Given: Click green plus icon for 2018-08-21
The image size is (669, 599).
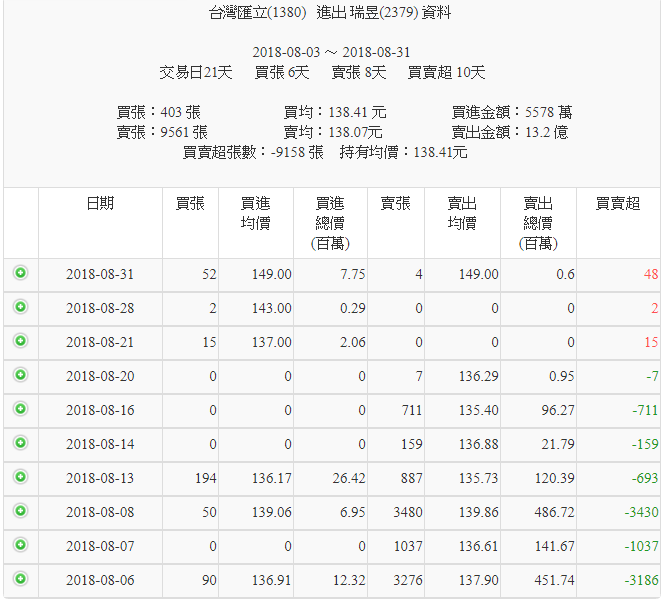Looking at the screenshot, I should (x=20, y=341).
